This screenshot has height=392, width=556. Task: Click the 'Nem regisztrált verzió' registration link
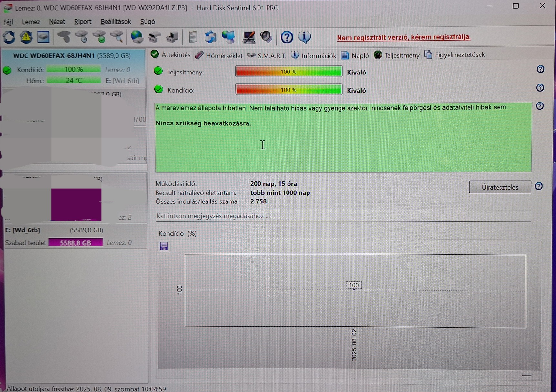[404, 37]
